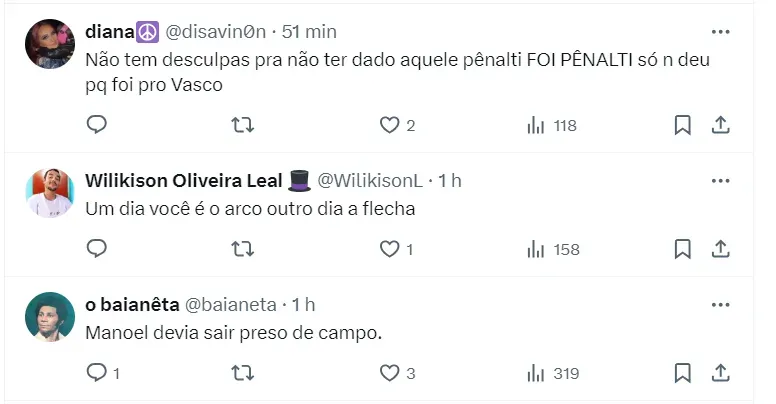Reply to o baianêta's Manoel tweet
This screenshot has width=776, height=404.
(x=97, y=373)
